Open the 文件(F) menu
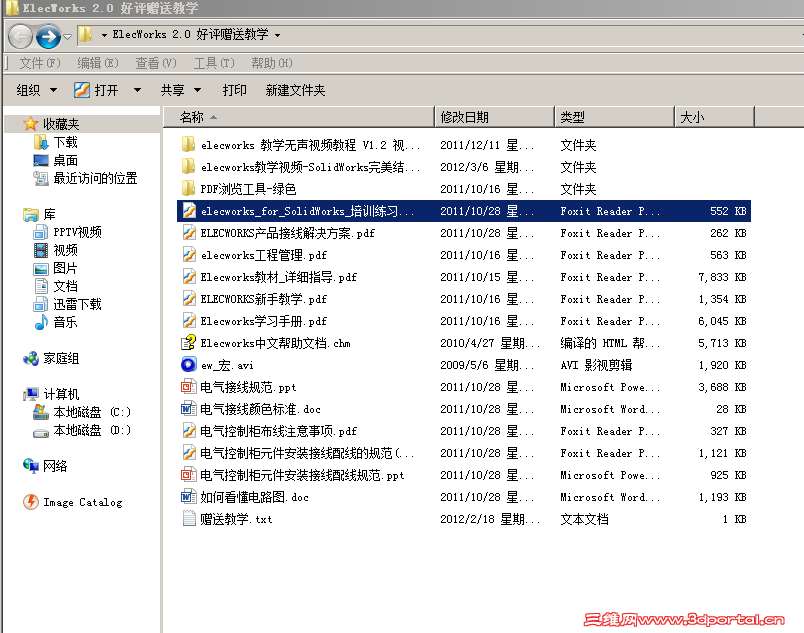This screenshot has height=633, width=804. pos(40,63)
